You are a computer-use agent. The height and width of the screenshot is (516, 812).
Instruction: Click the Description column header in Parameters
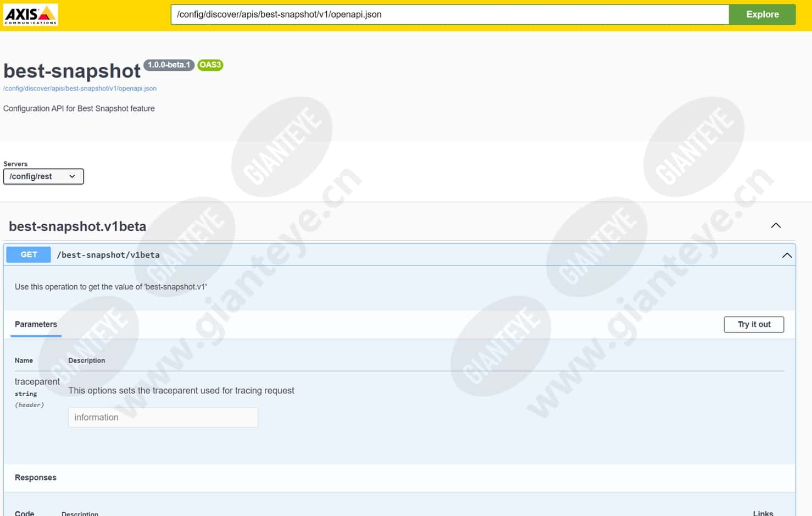coord(87,360)
